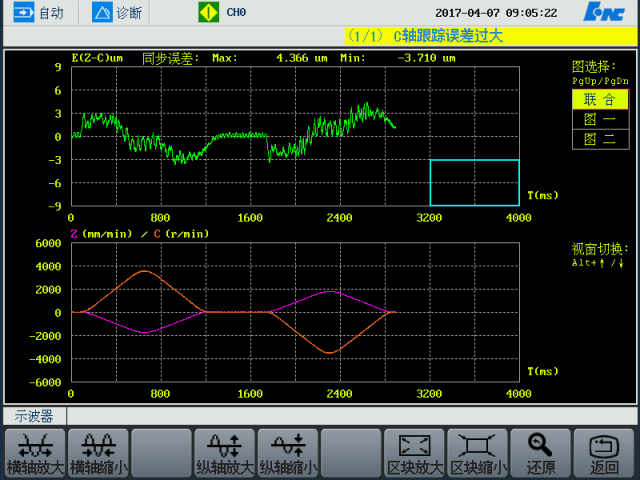Viewport: 640px width, 480px height.
Task: Click the 还原 restore magnifier icon
Action: pos(540,445)
